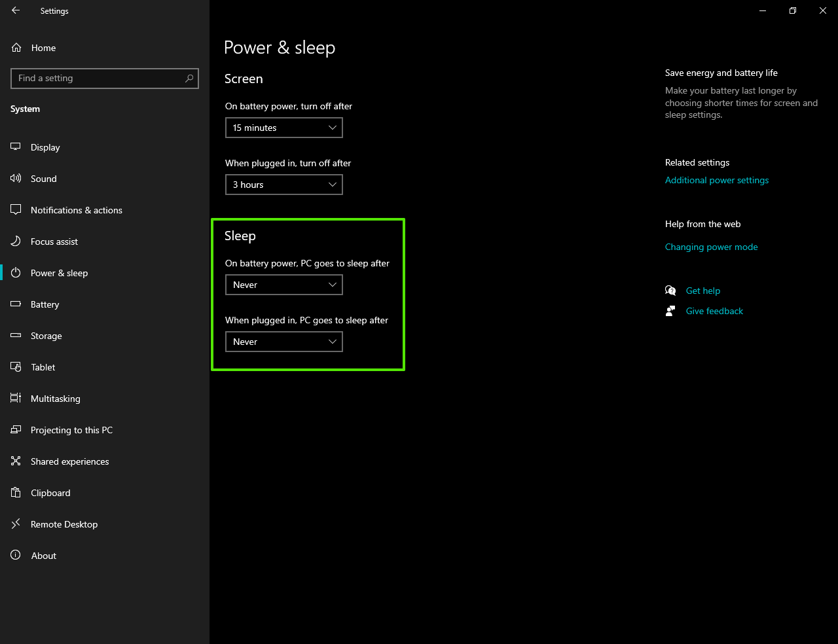This screenshot has height=644, width=838.
Task: Click the Multitasking icon
Action: 16,399
